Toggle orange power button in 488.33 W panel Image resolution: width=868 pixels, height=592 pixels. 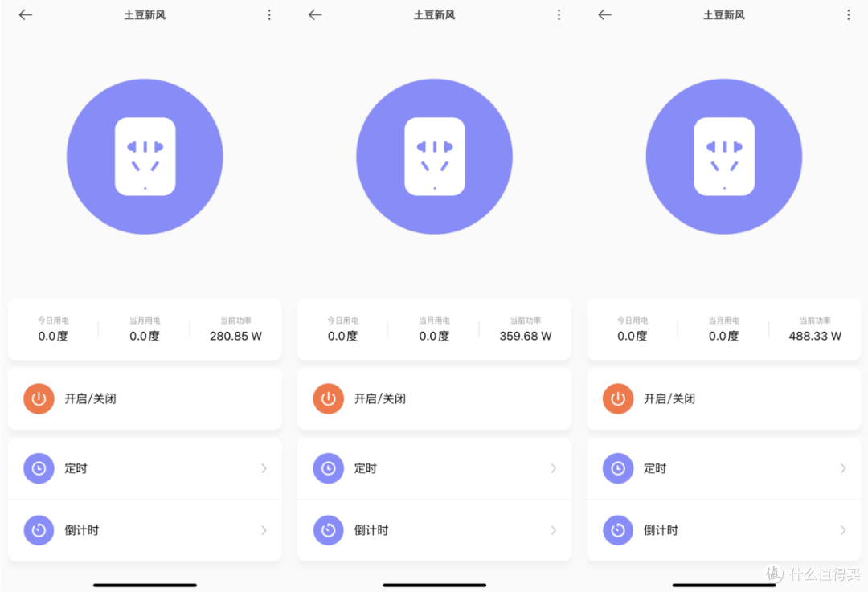click(x=618, y=399)
